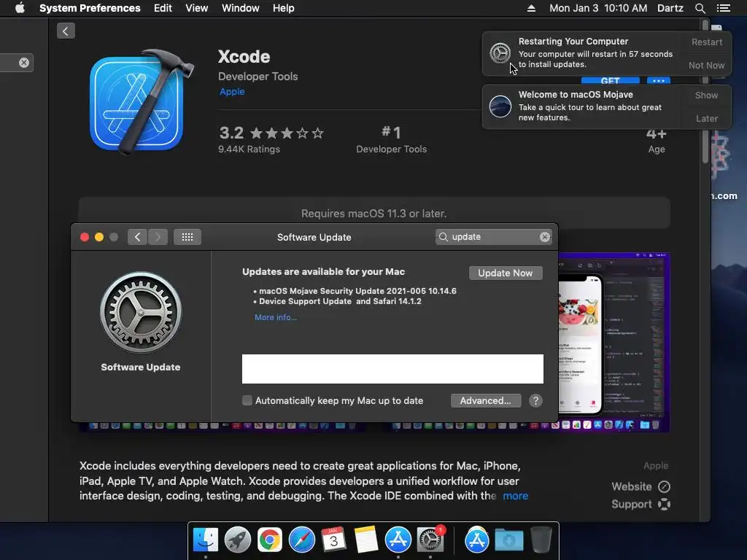Open the Xcode more options ellipsis button

[659, 80]
